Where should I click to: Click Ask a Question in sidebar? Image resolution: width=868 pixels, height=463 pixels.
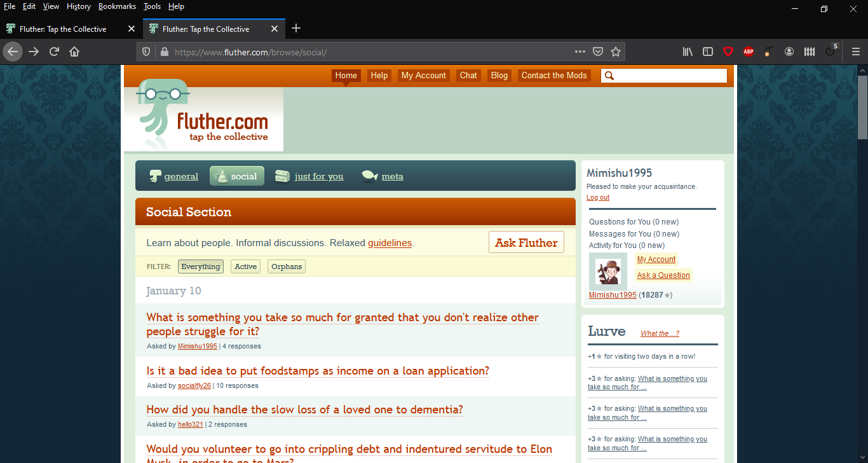[x=663, y=275]
